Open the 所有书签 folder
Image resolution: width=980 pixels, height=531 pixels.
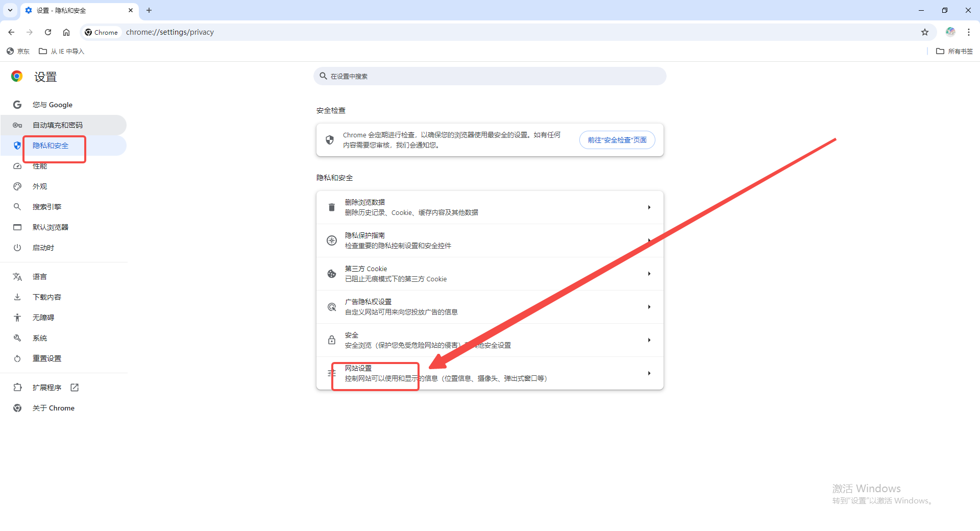tap(954, 51)
